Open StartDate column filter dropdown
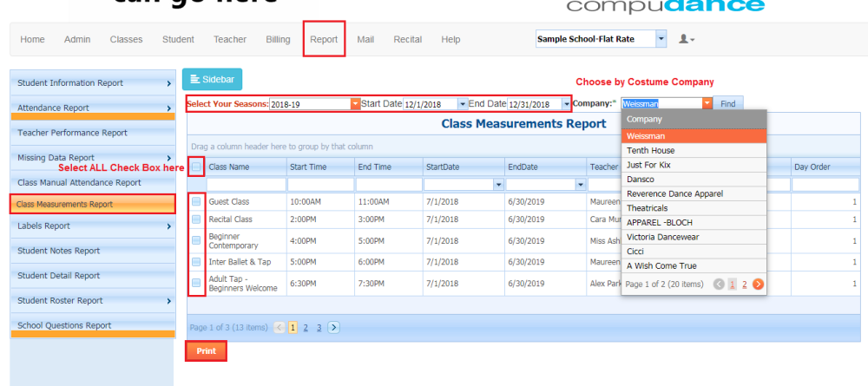 click(x=499, y=185)
